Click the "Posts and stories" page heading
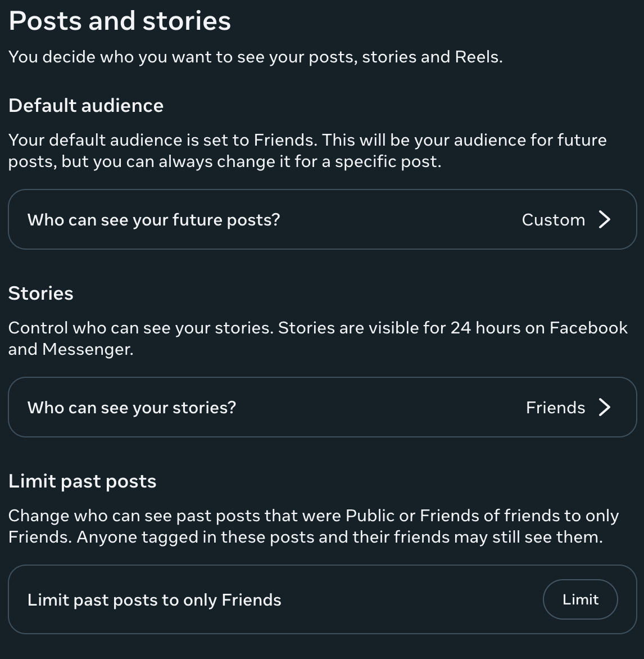 (x=120, y=21)
